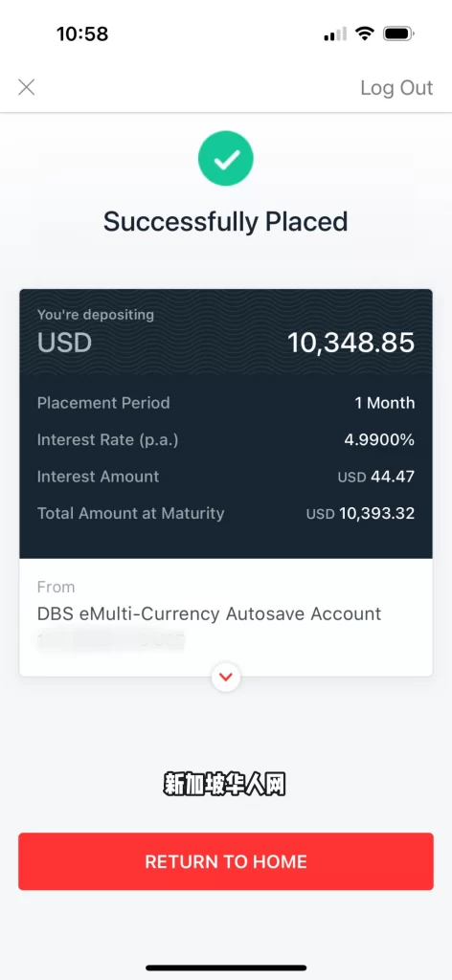
Task: Tap the 10:58 clock in status bar
Action: 82,33
